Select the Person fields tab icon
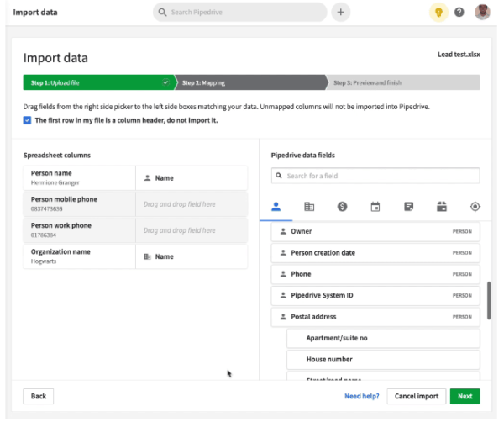The image size is (504, 422). [x=276, y=207]
